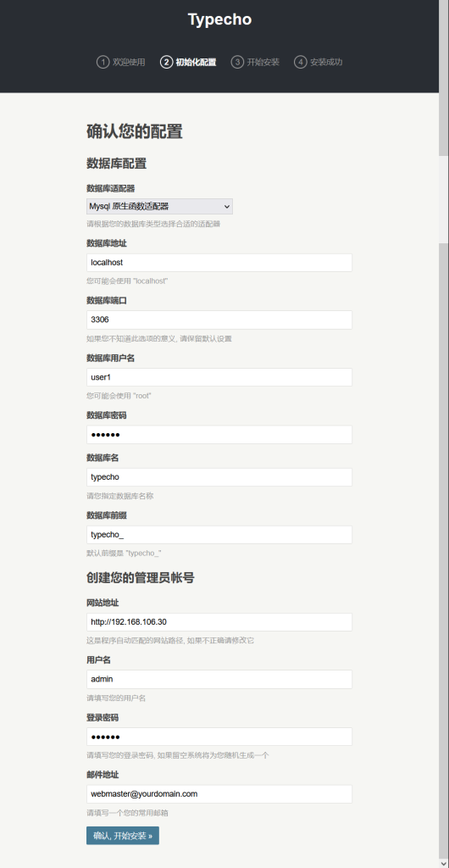Click the 确认, 开始安装 button
The height and width of the screenshot is (868, 449).
123,836
